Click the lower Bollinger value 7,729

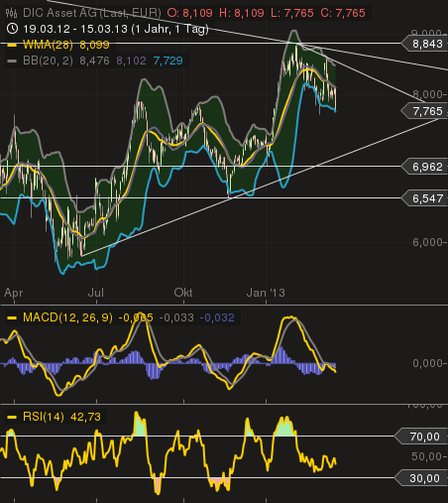pos(168,61)
